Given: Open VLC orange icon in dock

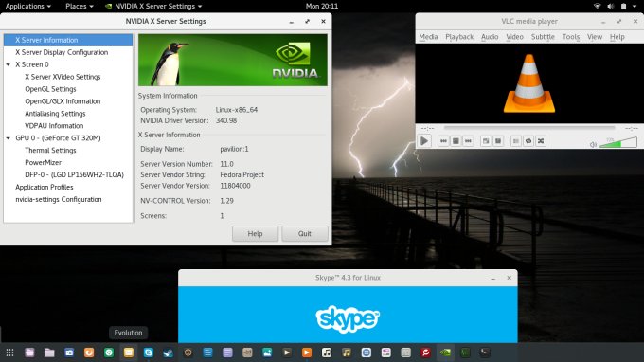Looking at the screenshot, I should point(307,353).
